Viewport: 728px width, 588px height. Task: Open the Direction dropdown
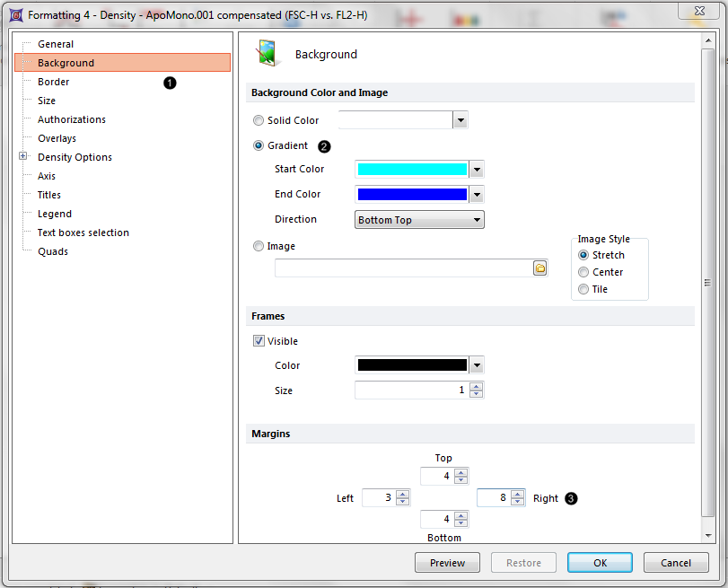click(419, 220)
